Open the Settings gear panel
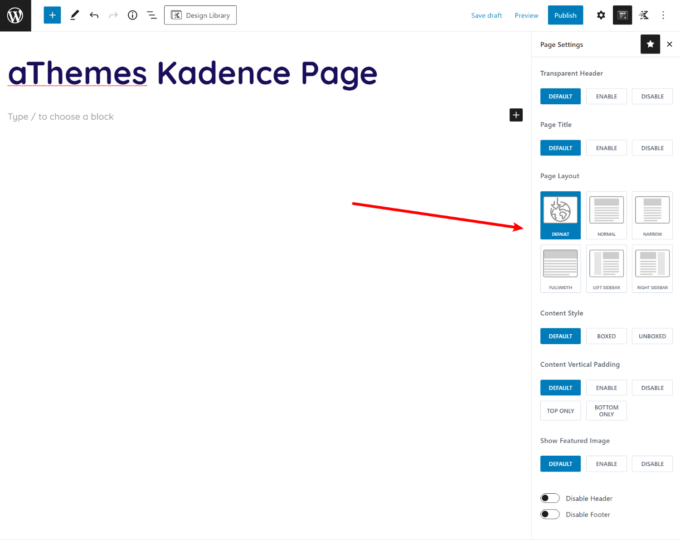 click(601, 16)
